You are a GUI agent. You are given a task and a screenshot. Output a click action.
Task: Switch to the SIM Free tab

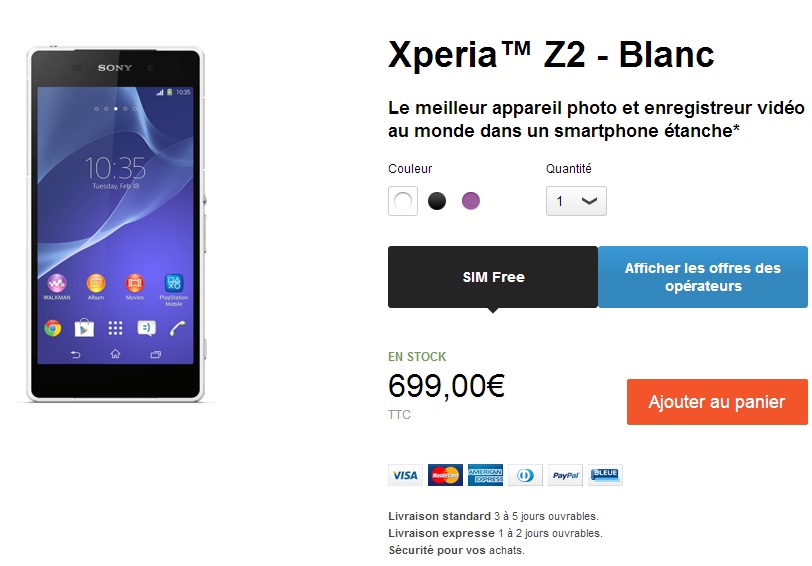pyautogui.click(x=493, y=277)
